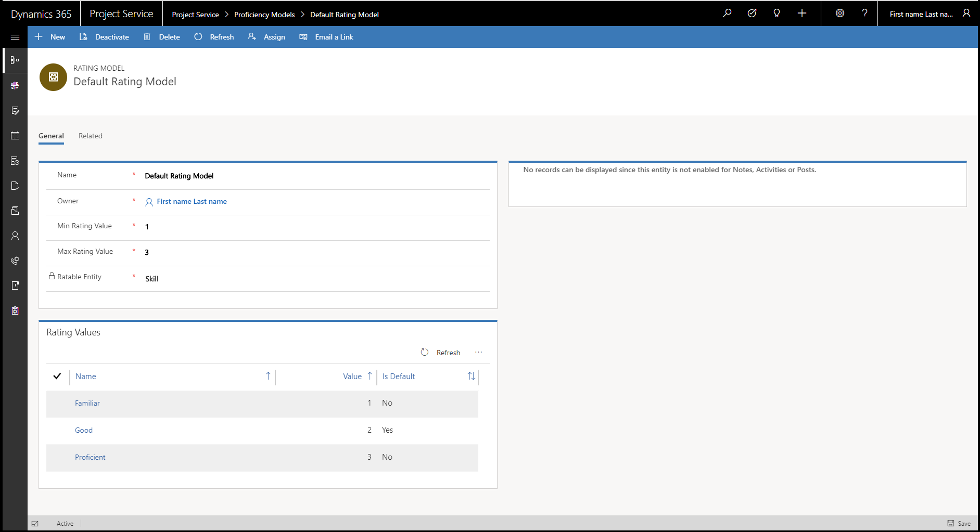Image resolution: width=980 pixels, height=532 pixels.
Task: Click the status bar pop-out icon
Action: [x=35, y=524]
